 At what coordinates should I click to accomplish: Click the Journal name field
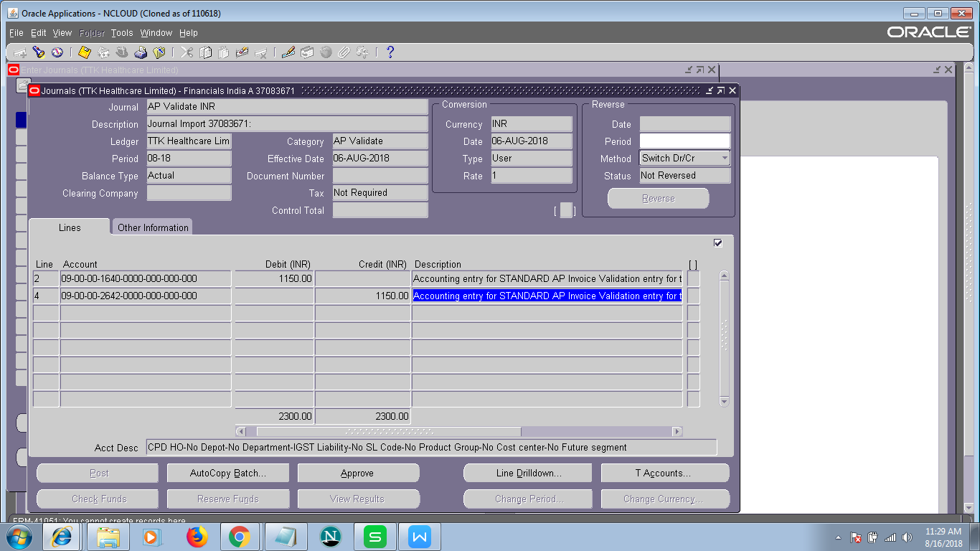(287, 106)
